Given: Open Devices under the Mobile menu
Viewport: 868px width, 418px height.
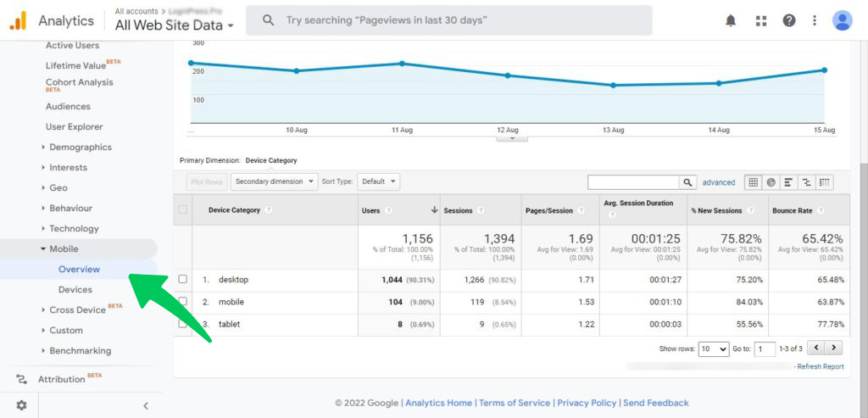Looking at the screenshot, I should [75, 290].
